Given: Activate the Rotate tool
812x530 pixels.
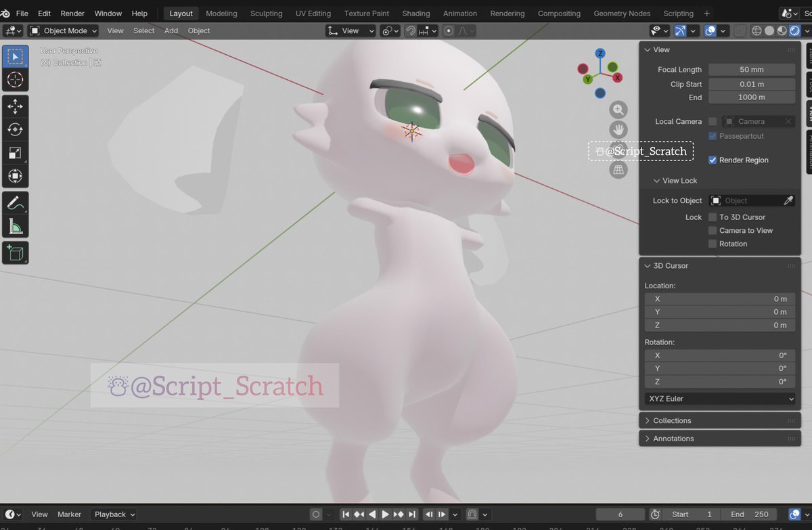Looking at the screenshot, I should click(15, 129).
